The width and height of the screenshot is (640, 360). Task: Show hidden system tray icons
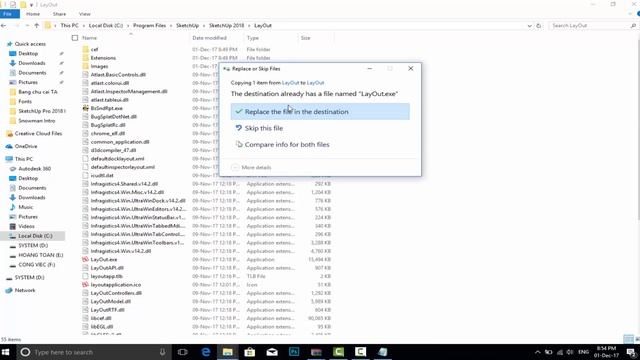tap(538, 352)
